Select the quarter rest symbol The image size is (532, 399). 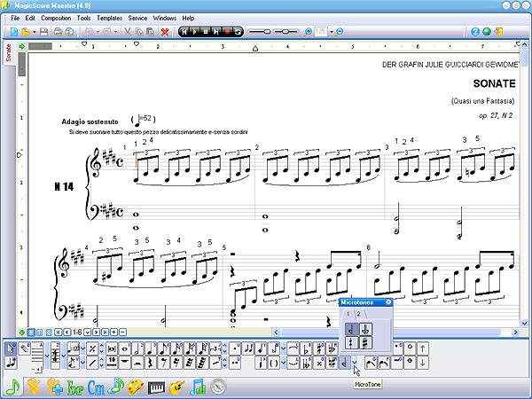[151, 363]
